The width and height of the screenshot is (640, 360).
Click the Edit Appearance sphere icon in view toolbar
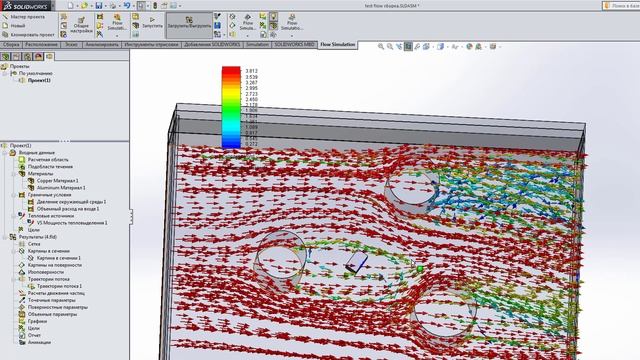pos(469,47)
